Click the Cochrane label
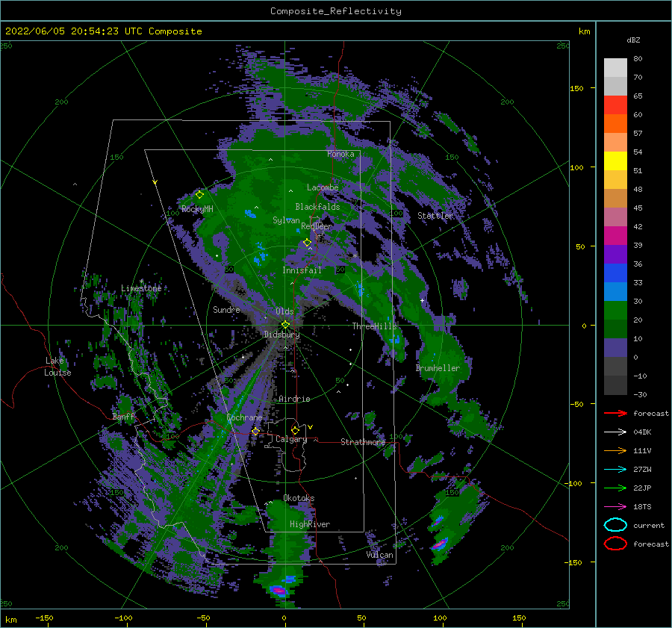672x628 pixels. click(244, 417)
